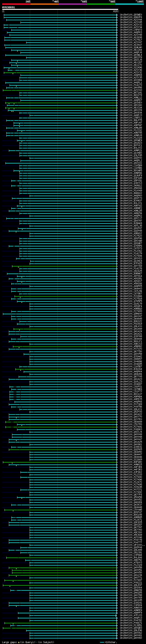Viewport: 146px width, 644px height.
Task: Select hit UniRef100_Q39141
Action: [131, 603]
